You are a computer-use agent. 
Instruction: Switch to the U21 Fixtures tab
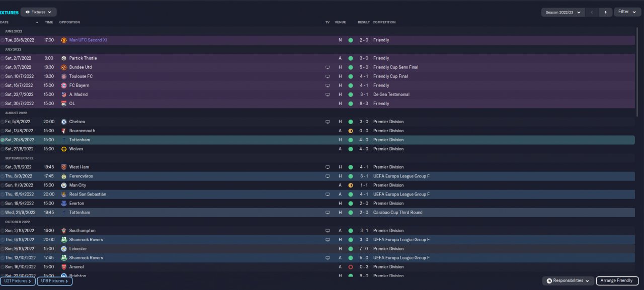click(x=18, y=281)
